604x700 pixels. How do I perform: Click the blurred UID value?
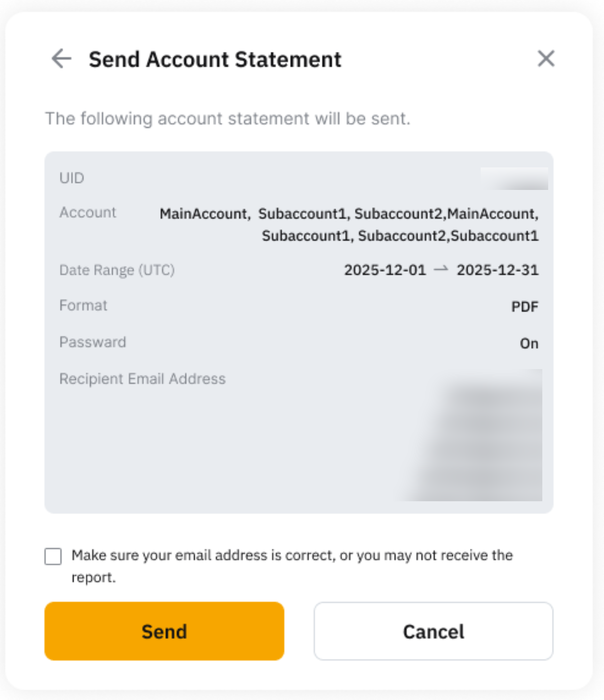pos(514,179)
